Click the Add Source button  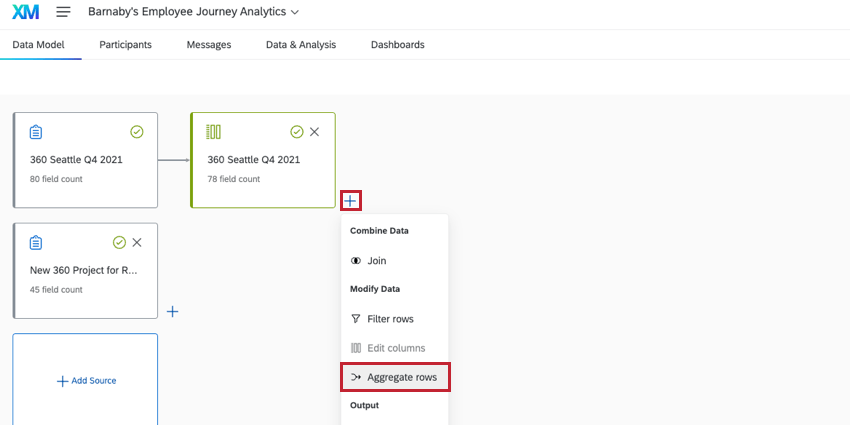(x=86, y=381)
